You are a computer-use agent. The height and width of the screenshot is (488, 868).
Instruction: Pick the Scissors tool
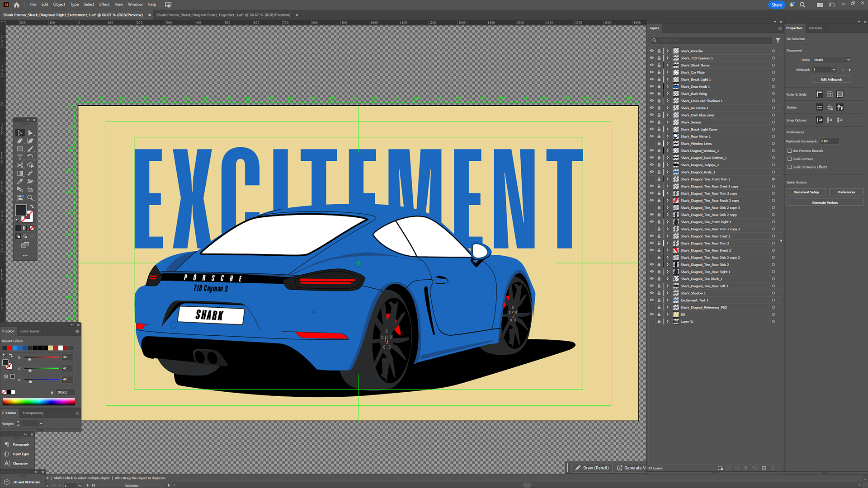tap(20, 165)
